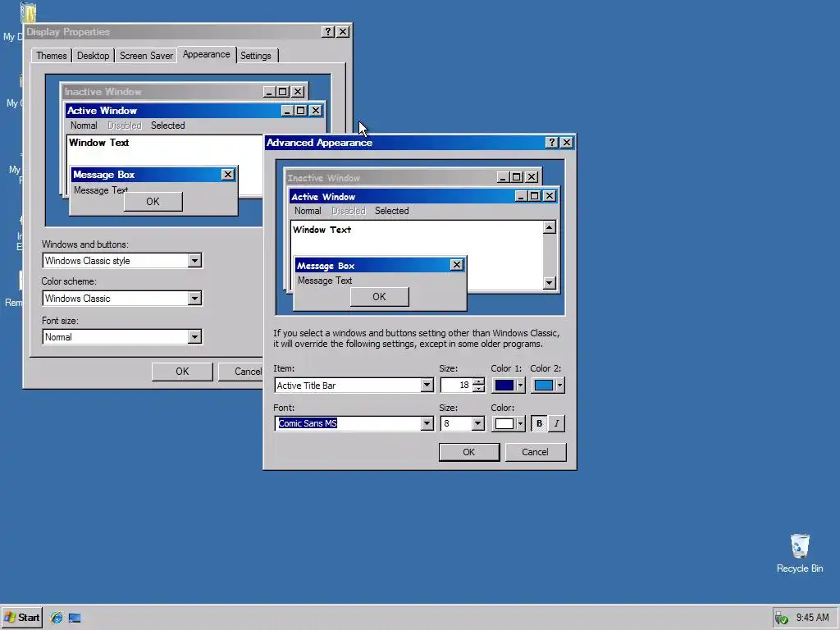
Task: Click Window Text in Advanced Appearance preview
Action: tap(322, 230)
